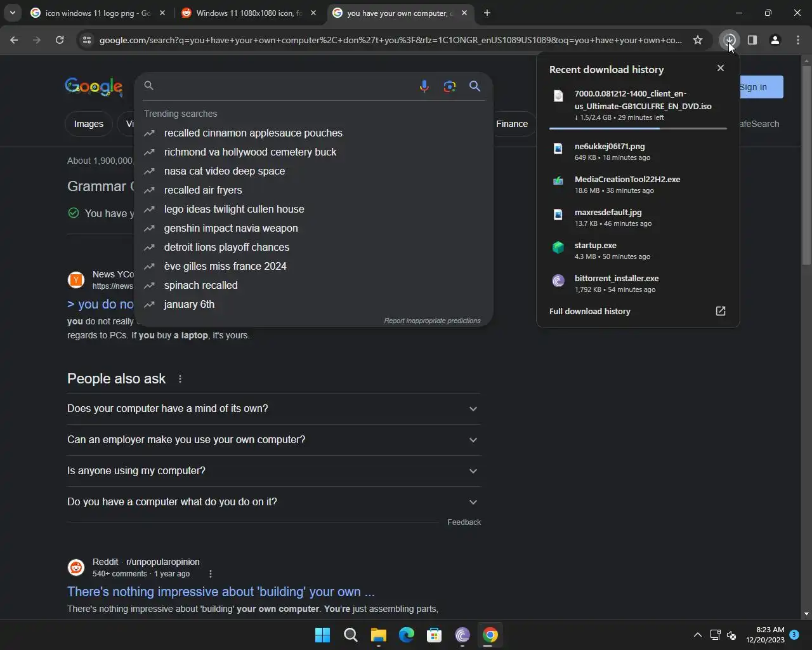Select 'richmond va hollywood cemetery buck' suggestion
This screenshot has width=812, height=650.
click(313, 152)
